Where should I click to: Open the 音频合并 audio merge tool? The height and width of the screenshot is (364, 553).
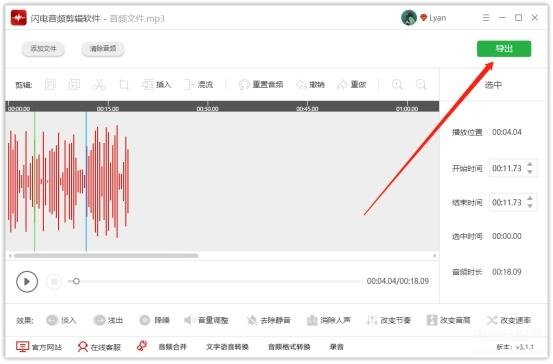click(x=172, y=347)
